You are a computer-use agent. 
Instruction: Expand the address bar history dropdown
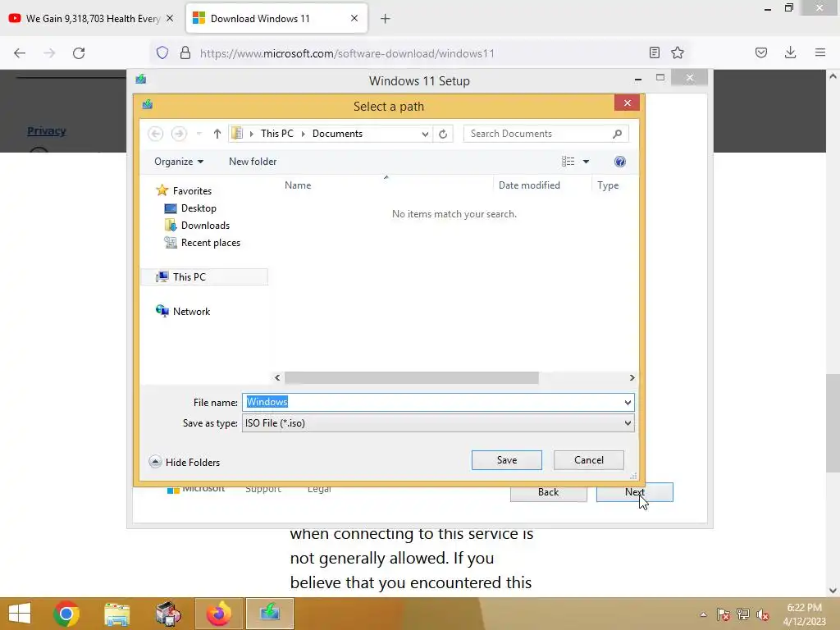click(x=425, y=134)
